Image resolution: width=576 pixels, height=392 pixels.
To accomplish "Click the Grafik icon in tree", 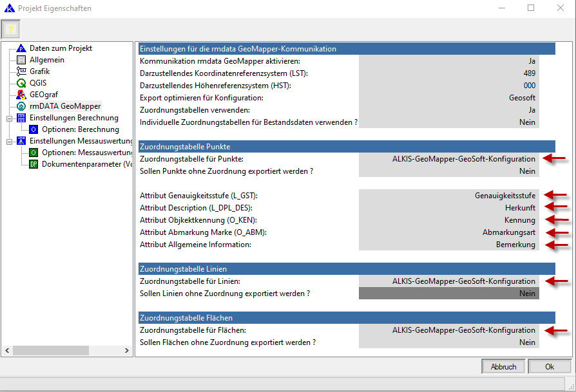I will [x=21, y=71].
